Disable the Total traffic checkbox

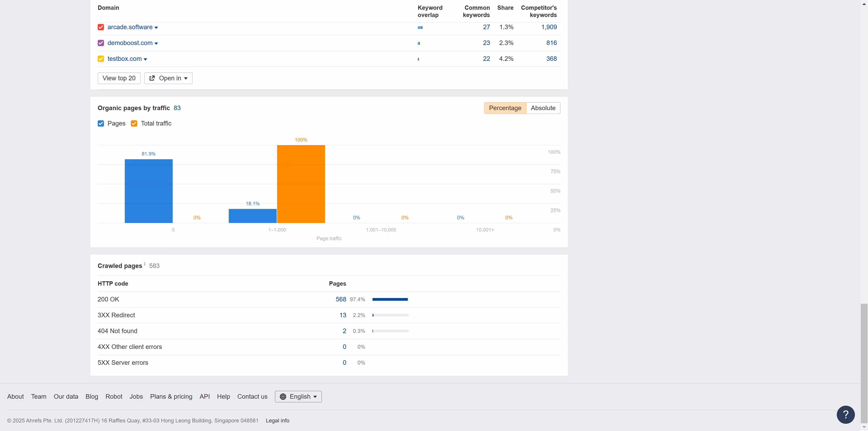point(134,123)
